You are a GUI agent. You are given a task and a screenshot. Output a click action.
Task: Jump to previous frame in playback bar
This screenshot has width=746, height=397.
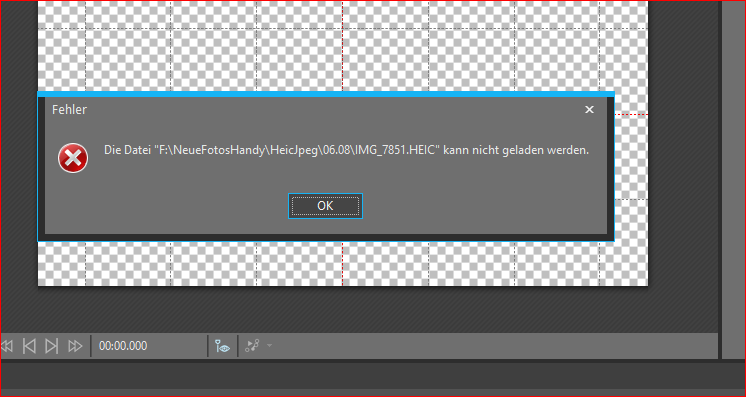pyautogui.click(x=29, y=346)
